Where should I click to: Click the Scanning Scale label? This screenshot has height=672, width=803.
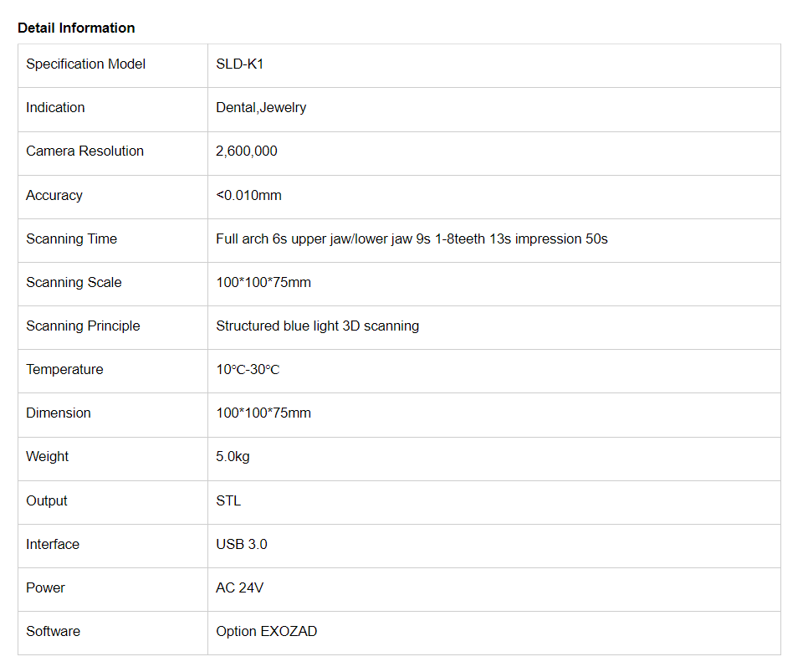(x=74, y=282)
